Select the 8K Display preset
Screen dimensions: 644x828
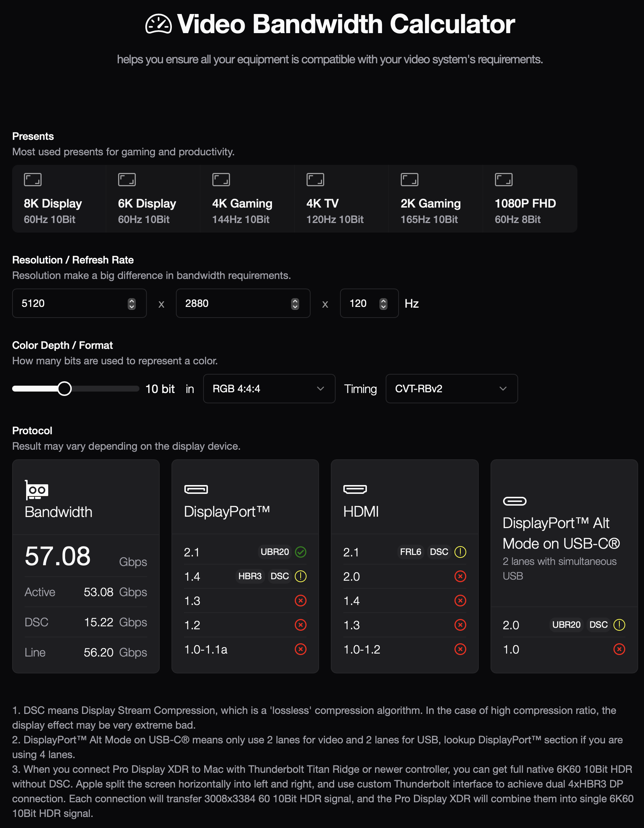pos(59,199)
